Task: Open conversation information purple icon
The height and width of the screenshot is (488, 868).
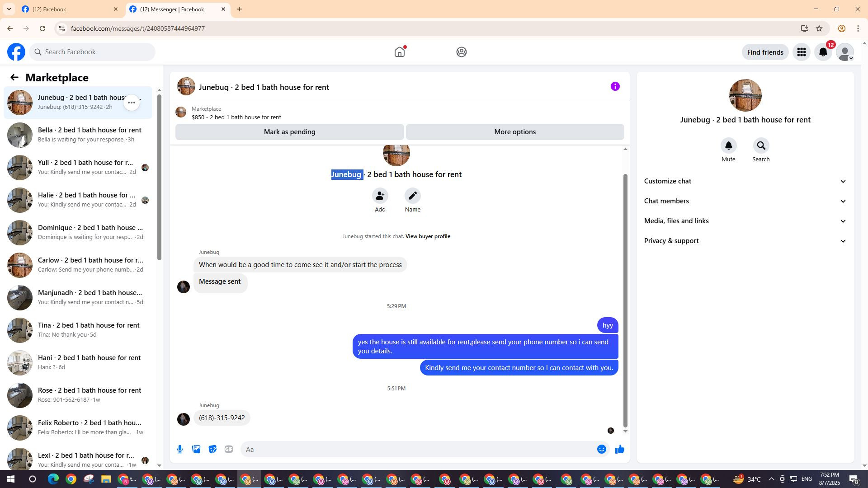Action: click(615, 86)
